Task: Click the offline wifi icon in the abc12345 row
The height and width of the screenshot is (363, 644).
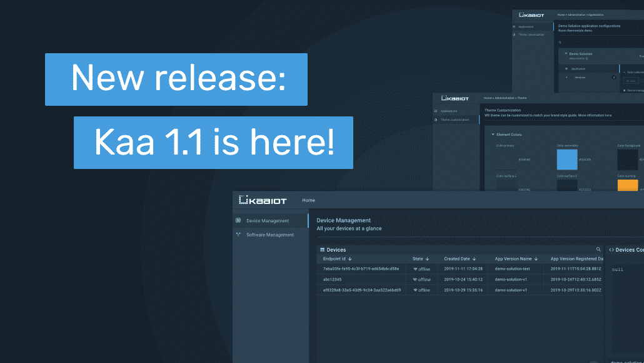Action: tap(415, 280)
